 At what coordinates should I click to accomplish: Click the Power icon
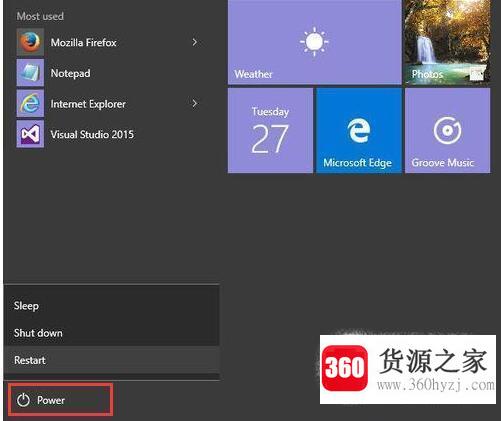23,400
